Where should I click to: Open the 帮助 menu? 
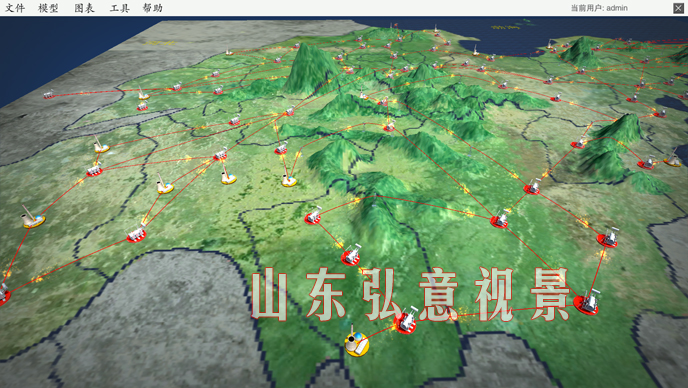tap(153, 8)
